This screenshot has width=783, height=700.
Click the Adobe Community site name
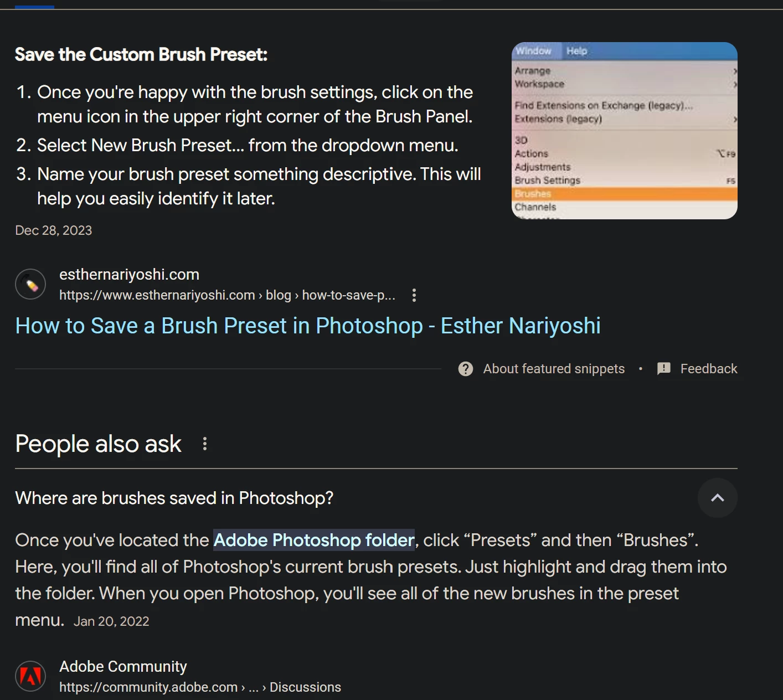pos(123,666)
